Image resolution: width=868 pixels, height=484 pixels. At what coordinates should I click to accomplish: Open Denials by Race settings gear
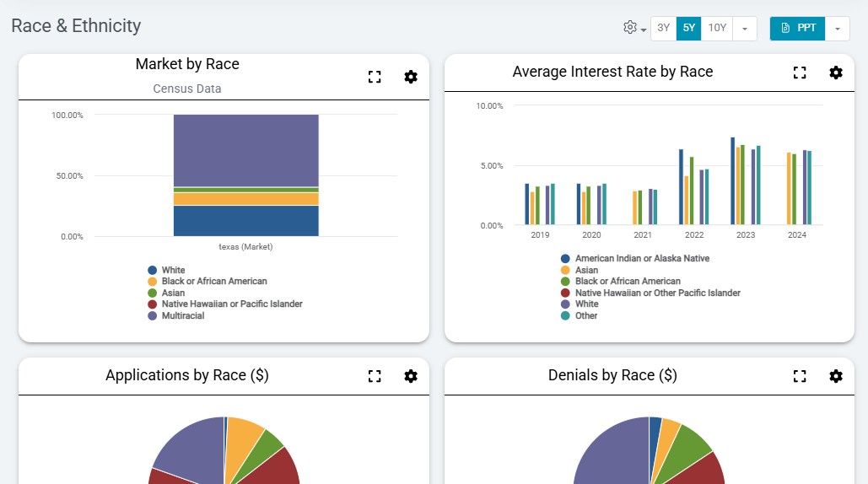pyautogui.click(x=836, y=376)
